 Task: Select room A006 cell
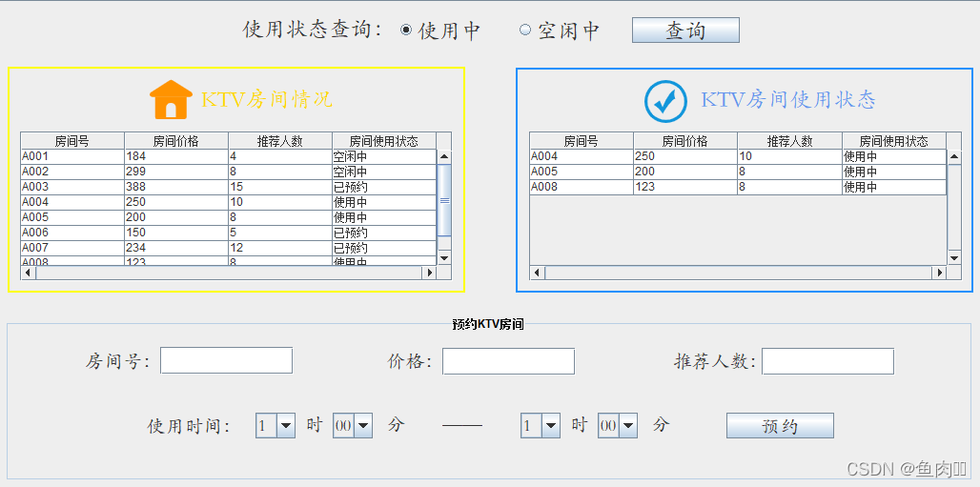pos(72,233)
